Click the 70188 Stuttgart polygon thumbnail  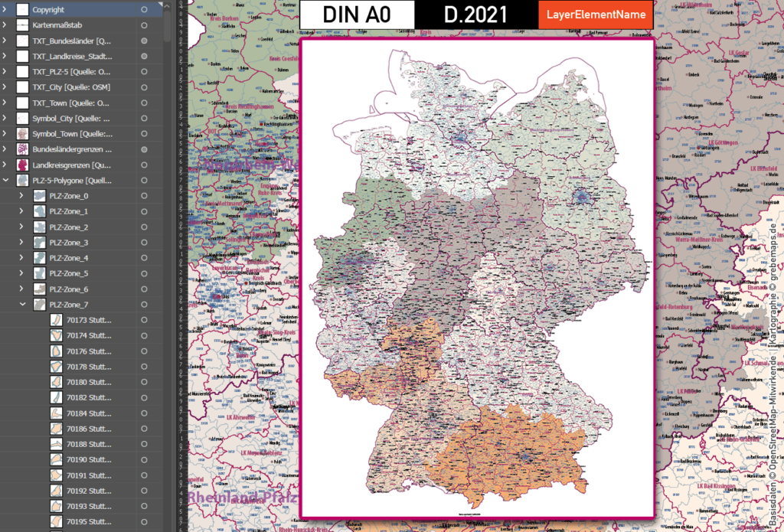pyautogui.click(x=56, y=444)
